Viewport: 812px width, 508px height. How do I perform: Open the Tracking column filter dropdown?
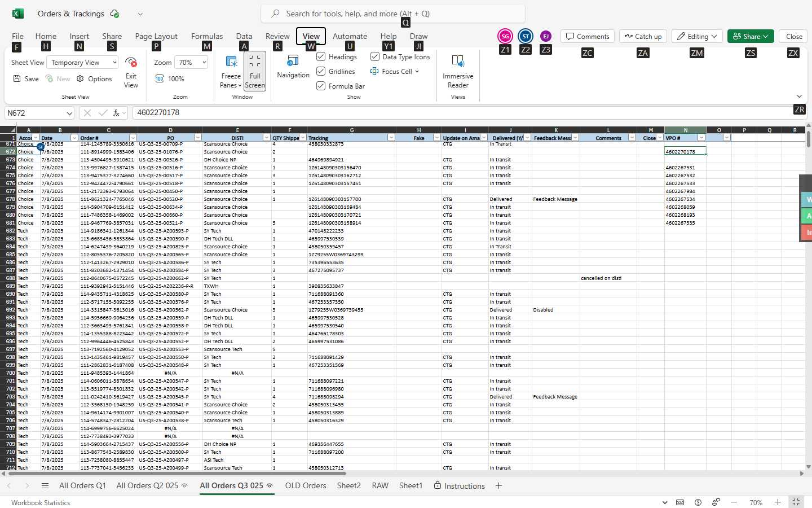point(391,138)
